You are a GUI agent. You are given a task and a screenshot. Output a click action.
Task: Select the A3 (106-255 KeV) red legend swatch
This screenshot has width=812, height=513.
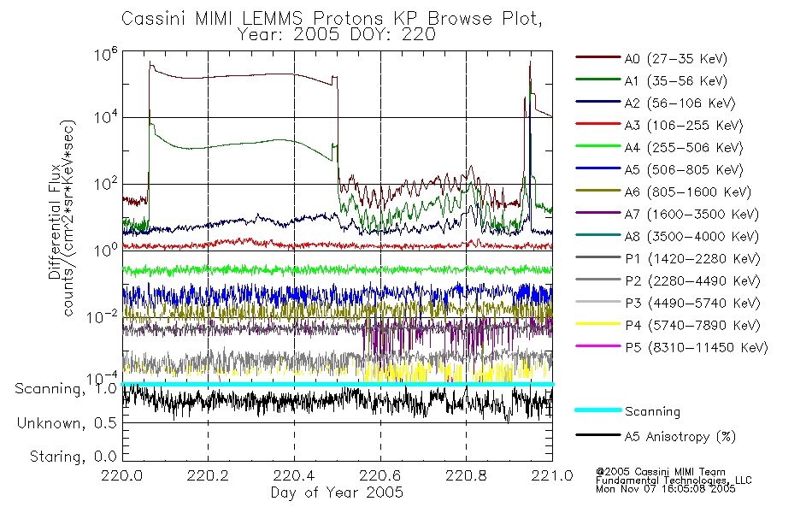[x=597, y=124]
